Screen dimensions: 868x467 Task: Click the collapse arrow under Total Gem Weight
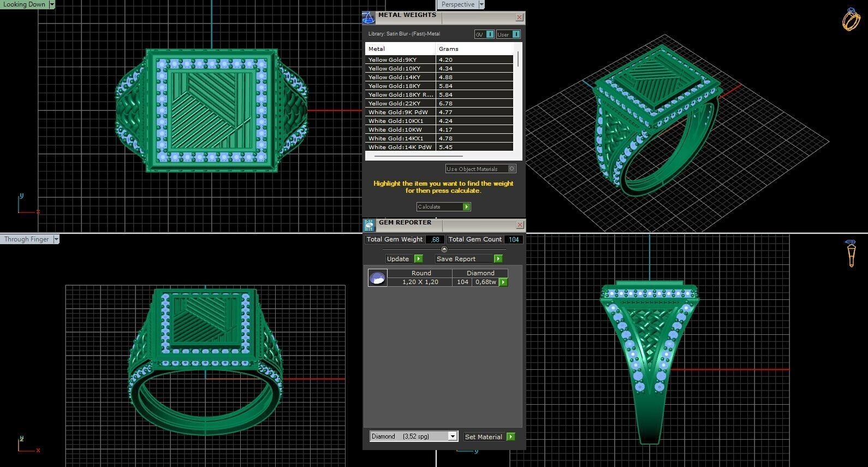(x=444, y=249)
